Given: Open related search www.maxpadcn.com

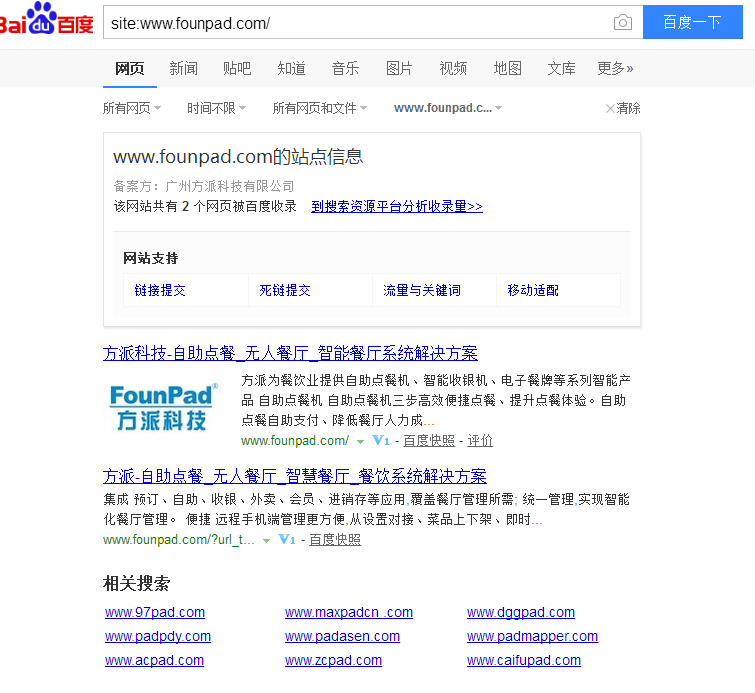Looking at the screenshot, I should pos(348,612).
